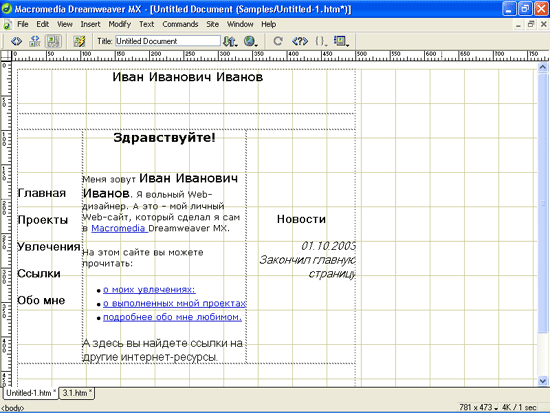Select the body tag in status bar
The width and height of the screenshot is (550, 413).
pyautogui.click(x=13, y=408)
